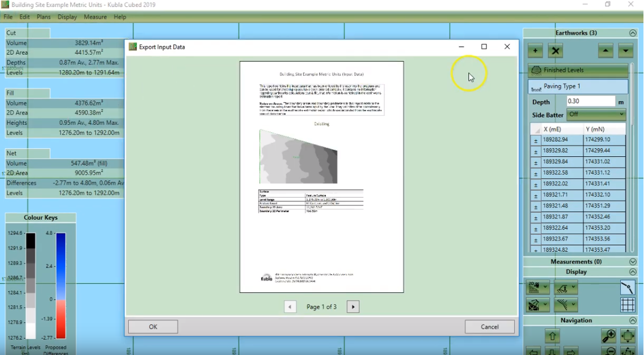
Task: Open the File menu
Action: tap(8, 17)
